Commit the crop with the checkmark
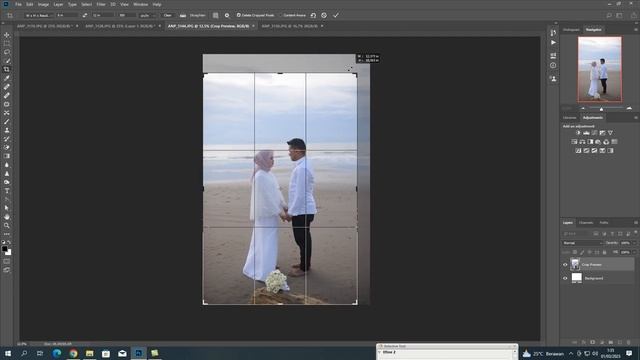This screenshot has width=640, height=360. [x=336, y=15]
